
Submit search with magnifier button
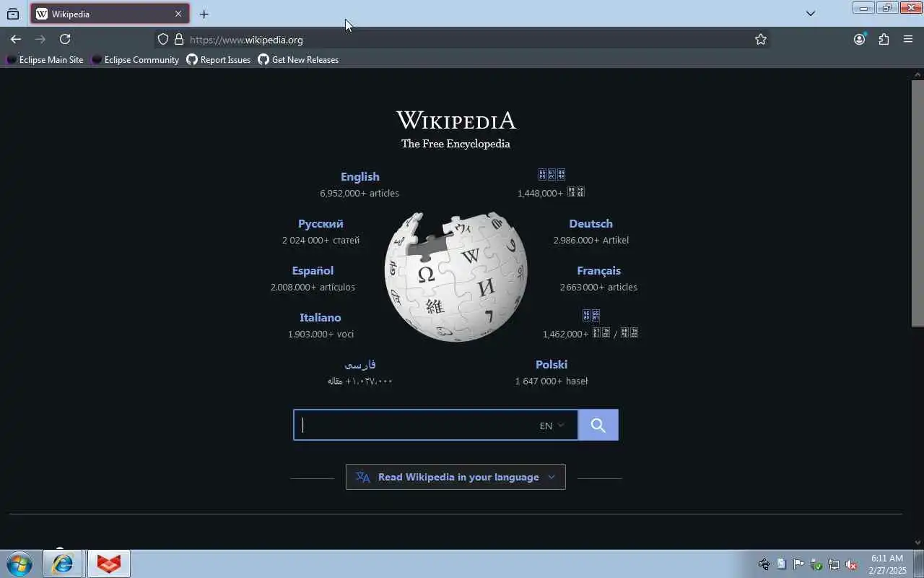(598, 425)
